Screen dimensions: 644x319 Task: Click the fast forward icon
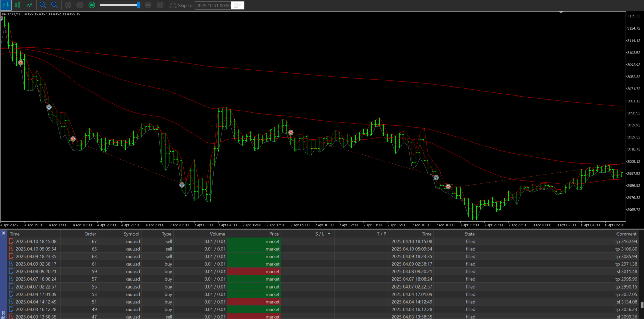click(x=148, y=5)
